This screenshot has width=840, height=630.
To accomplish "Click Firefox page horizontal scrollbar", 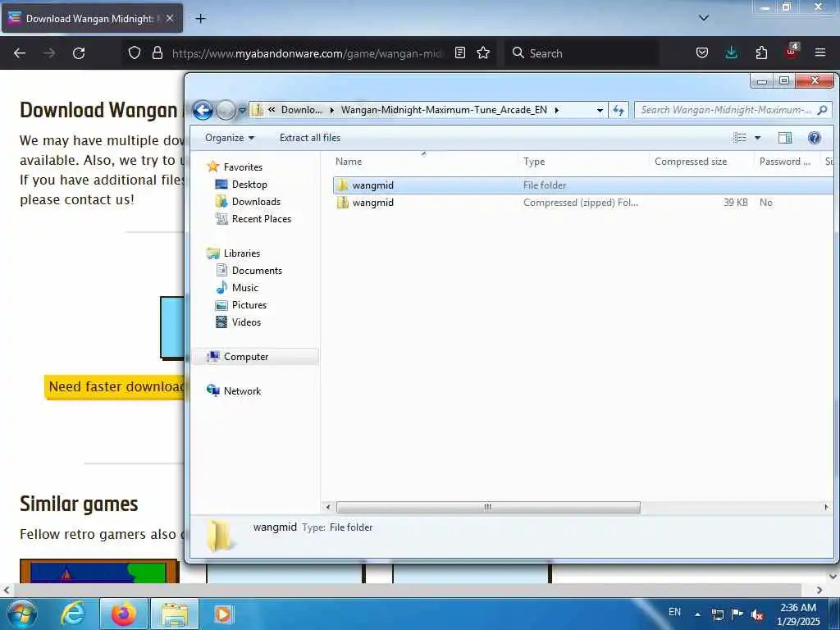I will 407,590.
